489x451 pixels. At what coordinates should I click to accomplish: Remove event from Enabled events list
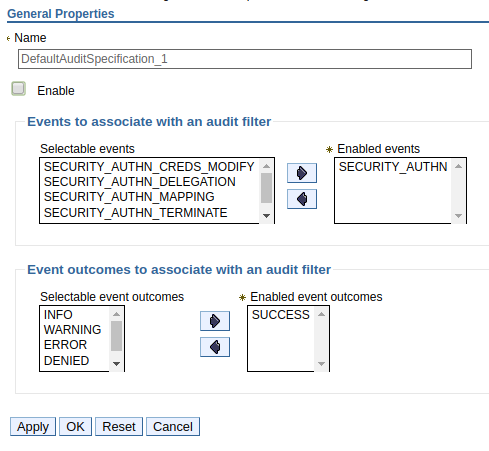click(302, 199)
